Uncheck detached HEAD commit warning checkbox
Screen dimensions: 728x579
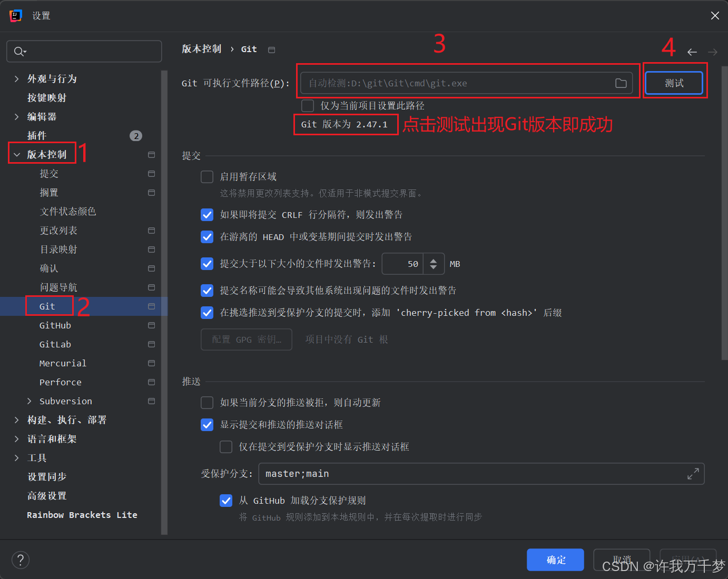click(207, 237)
